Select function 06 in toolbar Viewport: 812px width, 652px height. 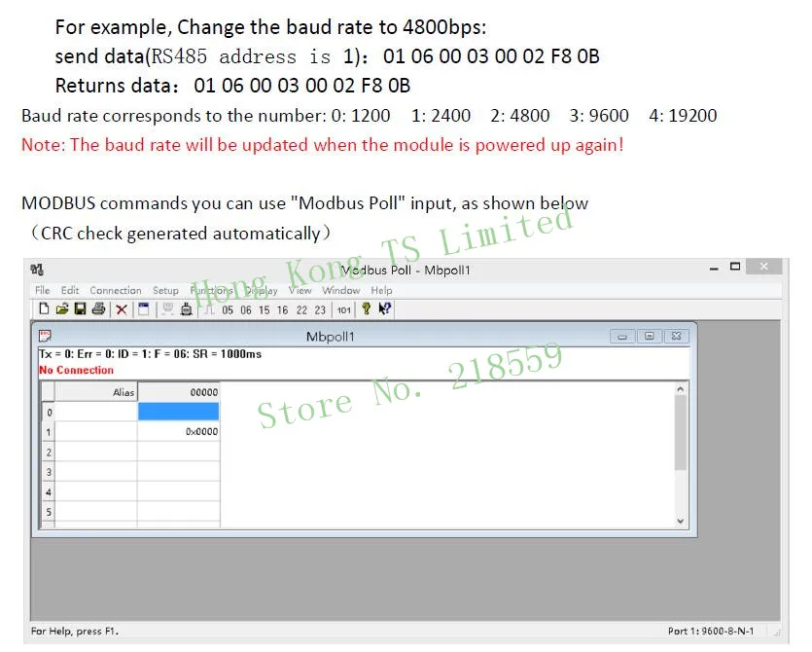tap(246, 309)
